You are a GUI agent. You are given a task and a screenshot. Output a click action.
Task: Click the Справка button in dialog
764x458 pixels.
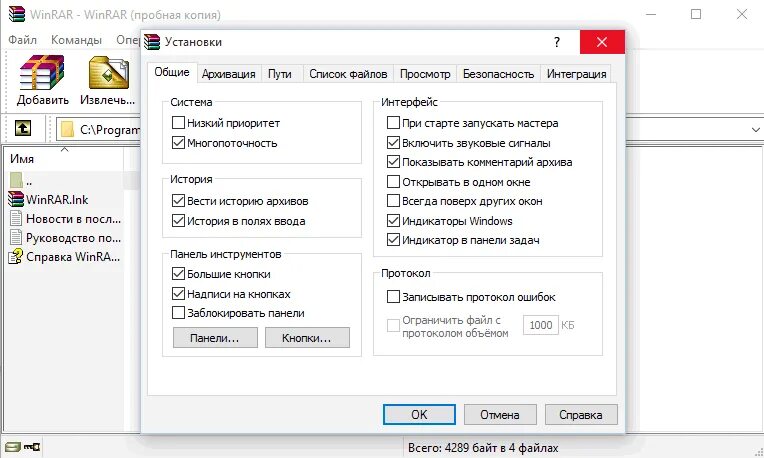pyautogui.click(x=581, y=415)
